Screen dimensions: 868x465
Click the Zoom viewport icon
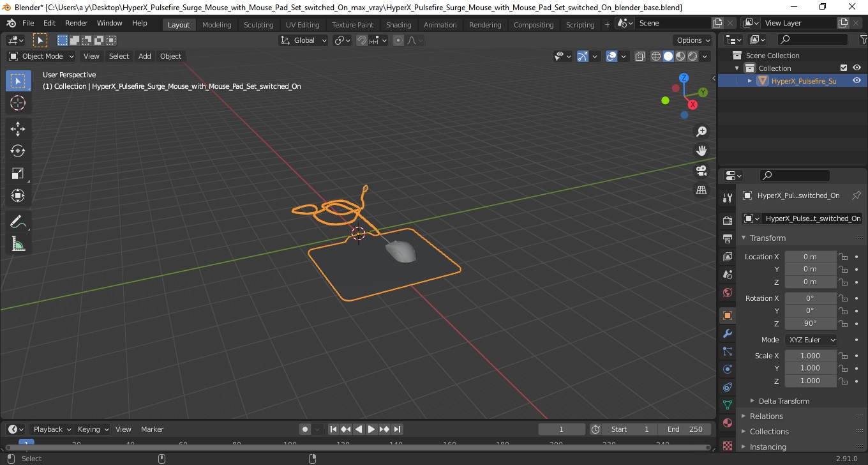(701, 132)
